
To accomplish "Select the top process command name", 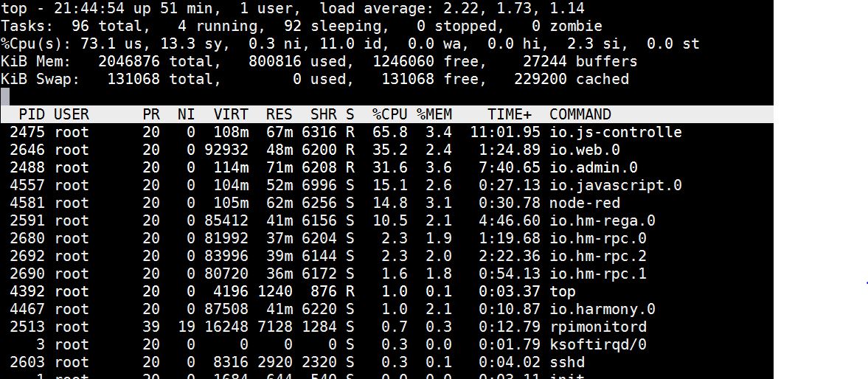I will 563,291.
